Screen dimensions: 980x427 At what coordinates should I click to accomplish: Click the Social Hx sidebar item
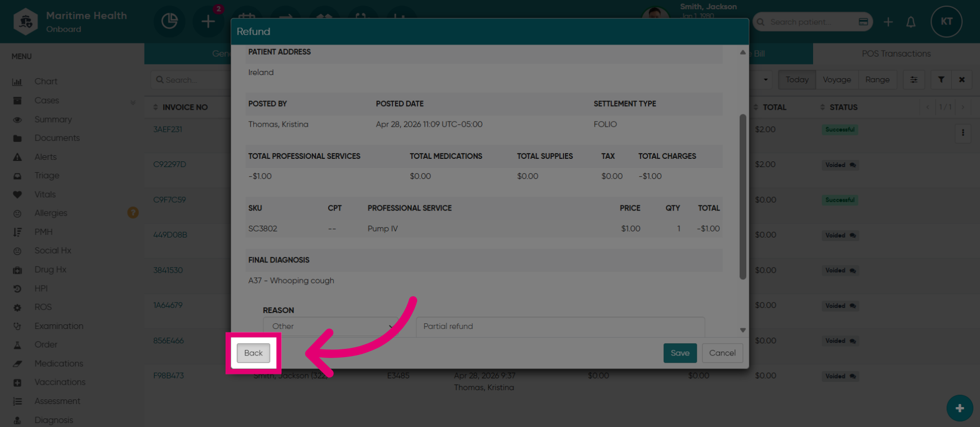click(x=53, y=251)
